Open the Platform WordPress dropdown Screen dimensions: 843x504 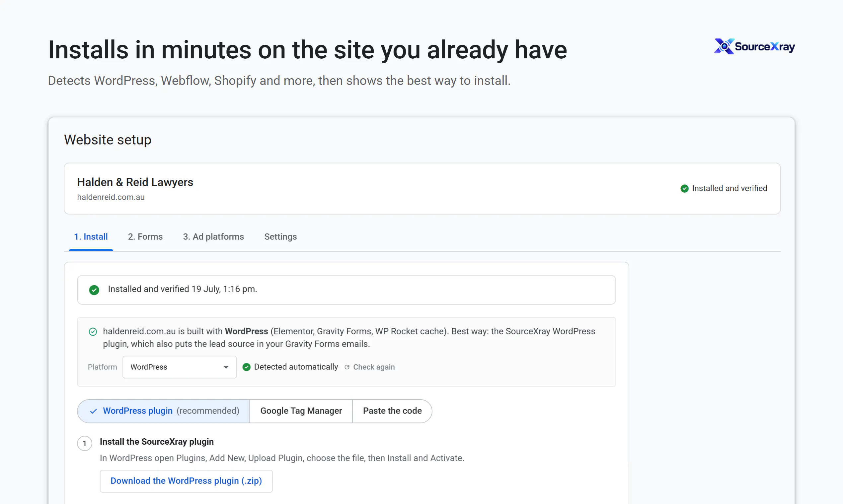[180, 367]
